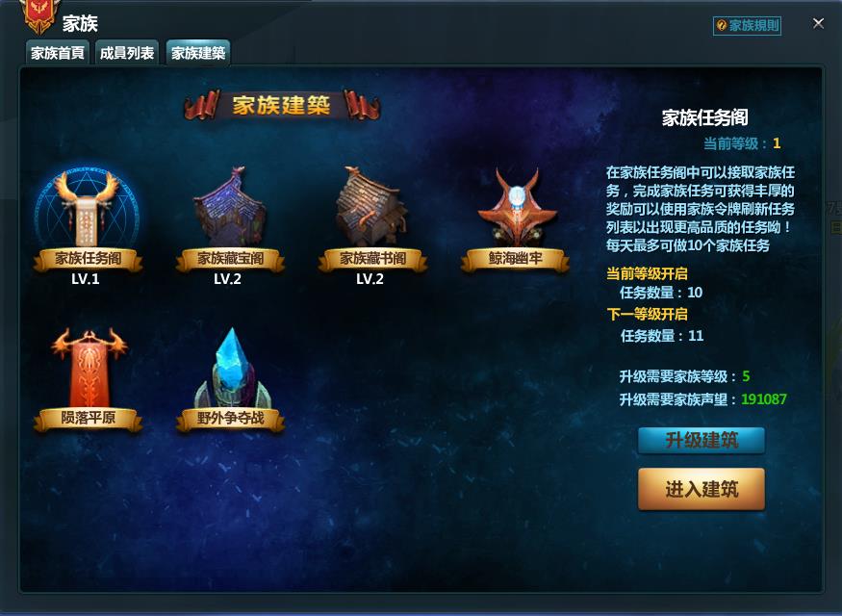Select the 家族藏宝阁 treasure pavilion icon

[x=230, y=208]
